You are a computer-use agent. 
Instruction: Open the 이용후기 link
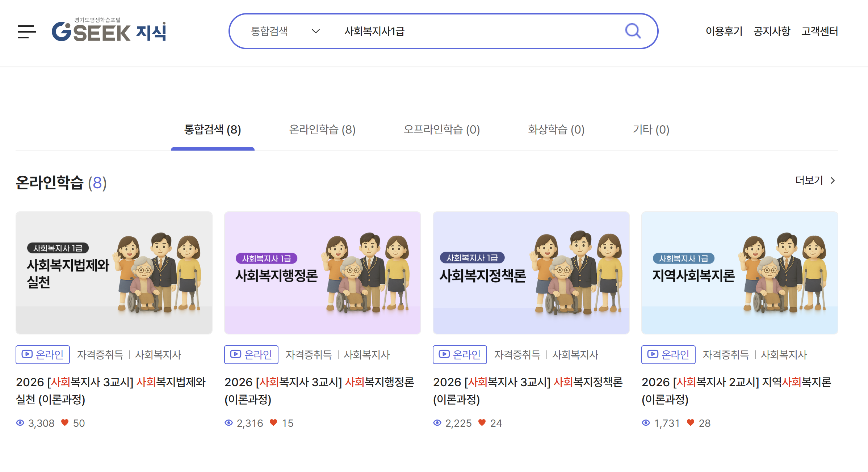(x=724, y=31)
